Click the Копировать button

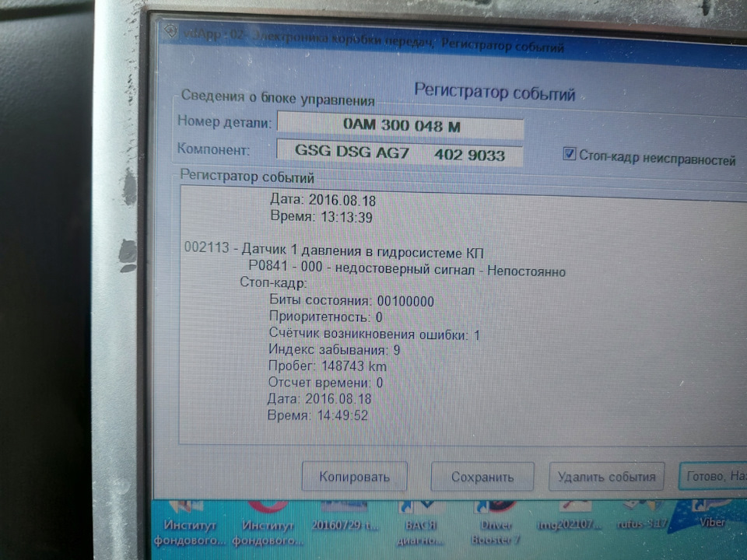pos(355,476)
